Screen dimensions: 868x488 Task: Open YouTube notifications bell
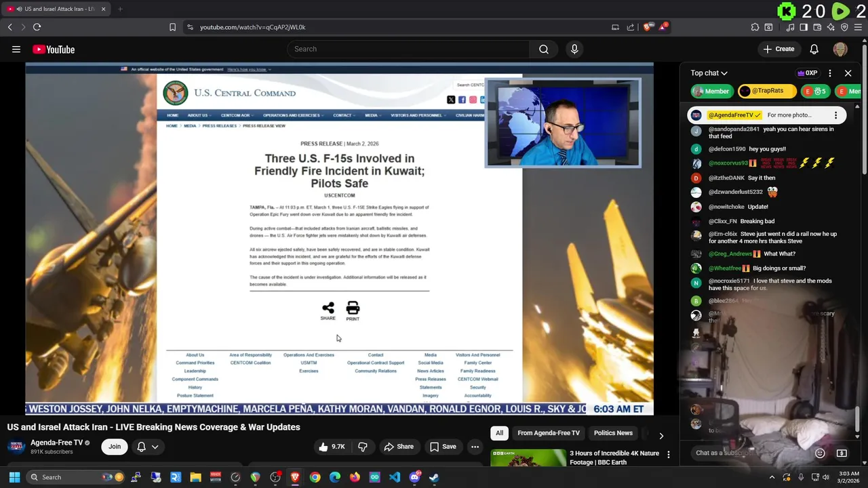[814, 49]
